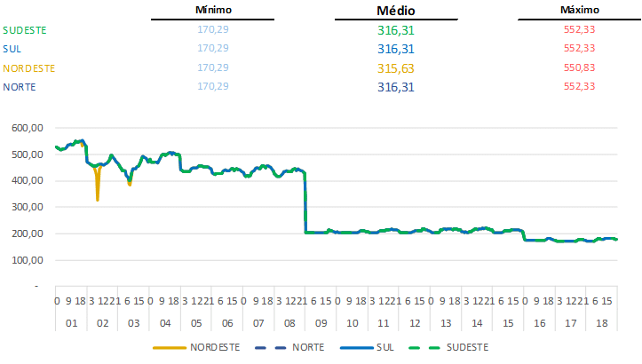This screenshot has width=642, height=364.
Task: Select the NORTE average value cell
Action: [396, 87]
